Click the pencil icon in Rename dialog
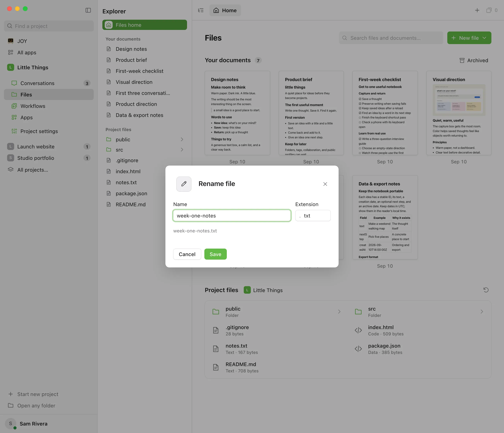 (x=184, y=184)
